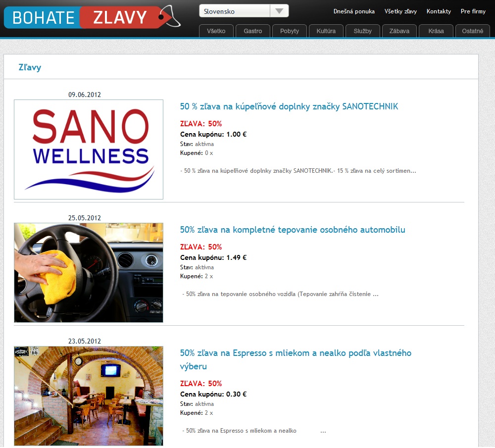Switch to the Pobyty tab
Viewport: 495px width, 448px height.
290,31
